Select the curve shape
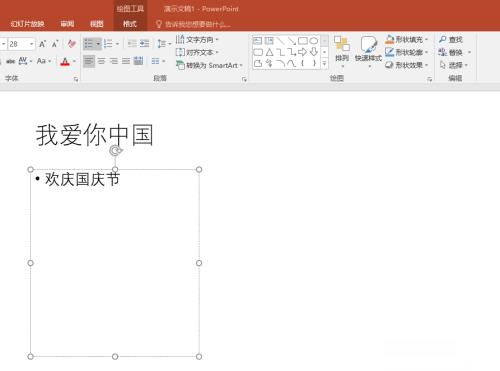 pos(292,63)
